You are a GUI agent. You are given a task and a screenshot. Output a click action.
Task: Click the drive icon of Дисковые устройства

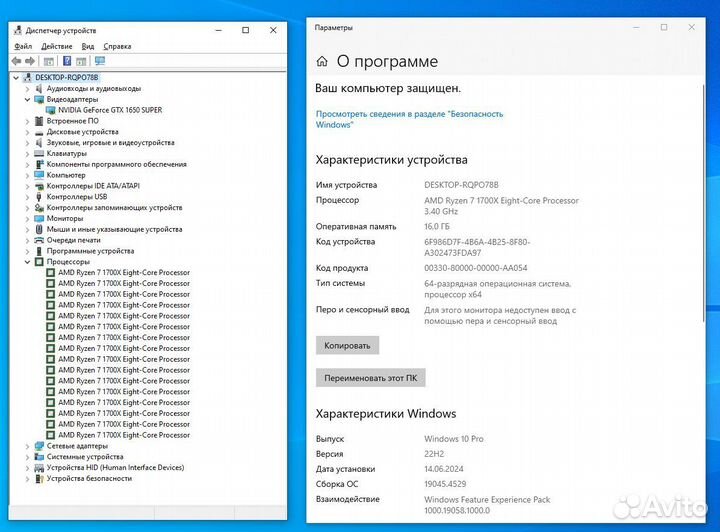pyautogui.click(x=39, y=132)
